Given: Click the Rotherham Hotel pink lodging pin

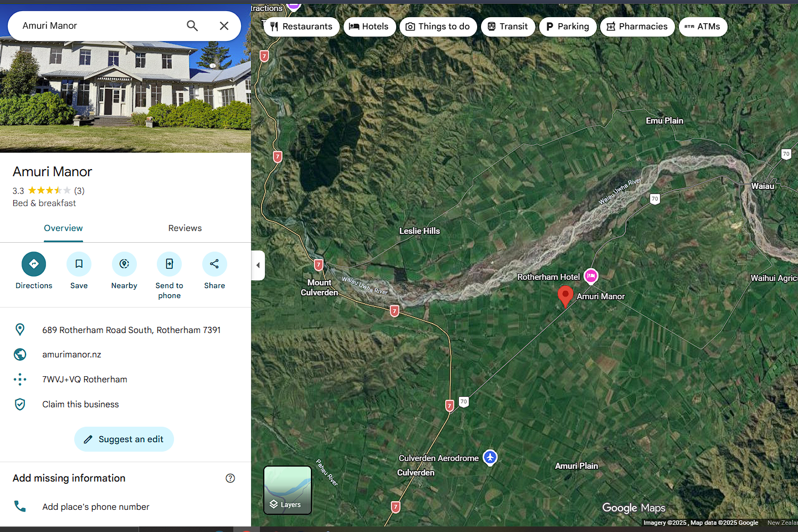Looking at the screenshot, I should [591, 275].
